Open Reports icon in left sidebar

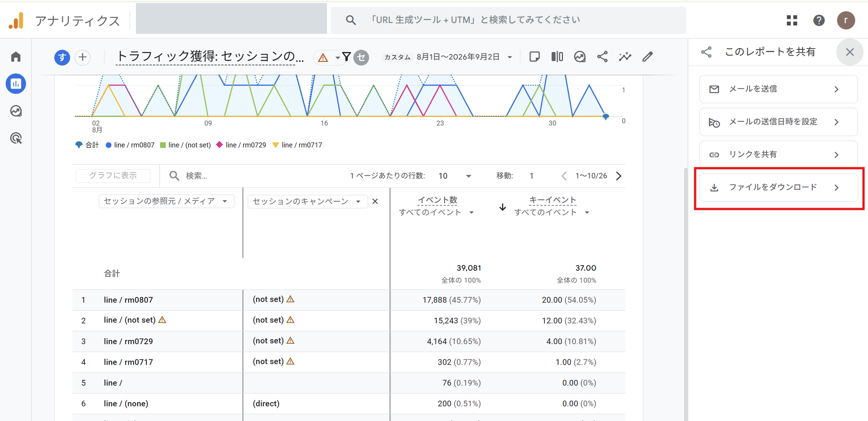click(x=16, y=83)
